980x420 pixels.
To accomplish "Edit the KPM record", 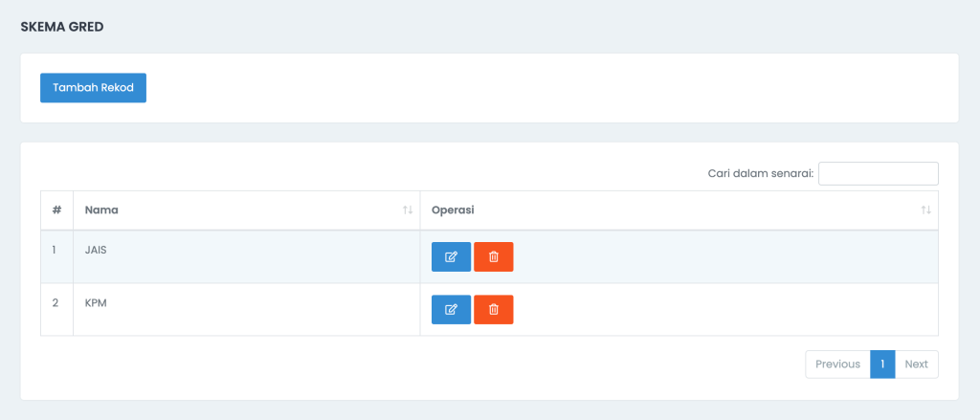I will coord(451,309).
